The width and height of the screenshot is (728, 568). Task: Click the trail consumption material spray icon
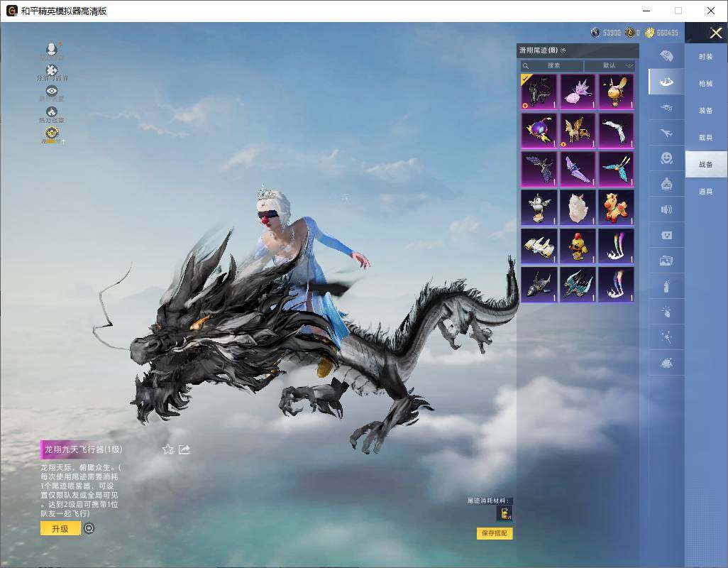(x=504, y=513)
